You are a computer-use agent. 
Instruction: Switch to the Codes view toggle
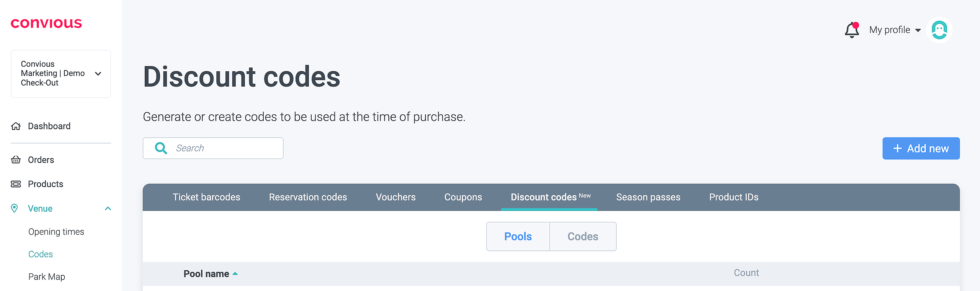tap(583, 237)
